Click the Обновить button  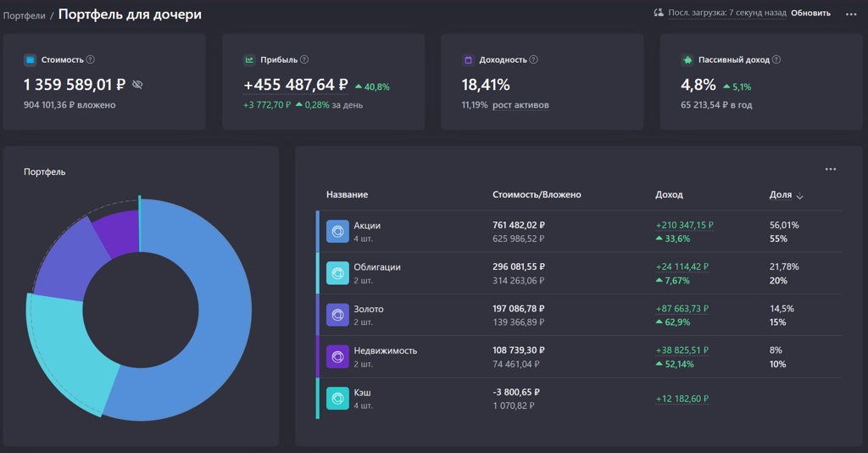[x=810, y=13]
